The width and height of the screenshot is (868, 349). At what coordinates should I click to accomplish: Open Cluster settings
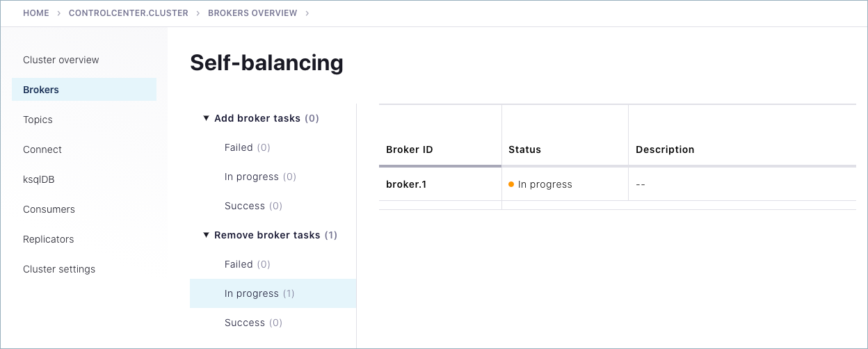59,269
